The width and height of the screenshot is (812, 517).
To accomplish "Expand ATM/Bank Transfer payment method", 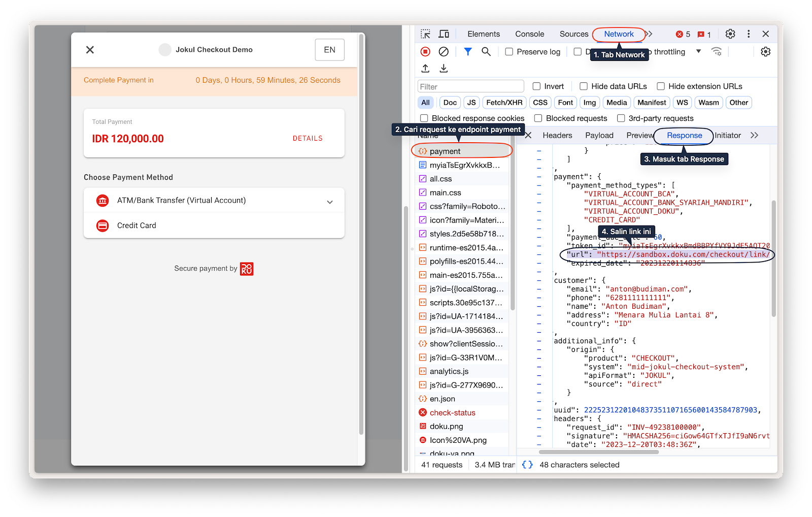I will click(x=214, y=201).
